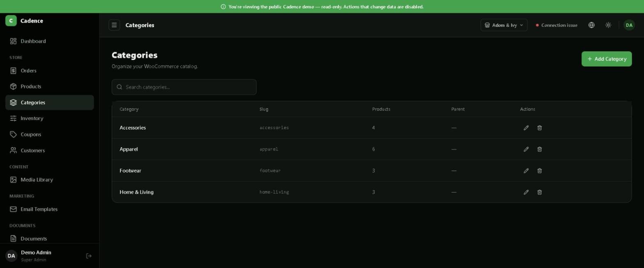Click the Products column header

381,109
